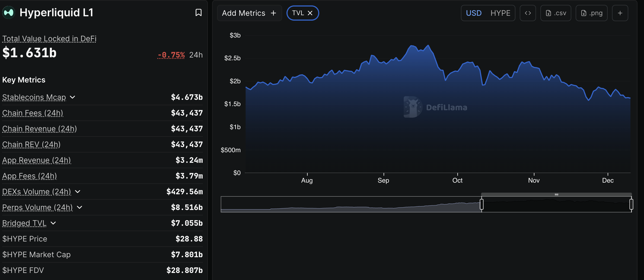Click the Add Metrics plus icon
The height and width of the screenshot is (280, 644).
coord(273,13)
